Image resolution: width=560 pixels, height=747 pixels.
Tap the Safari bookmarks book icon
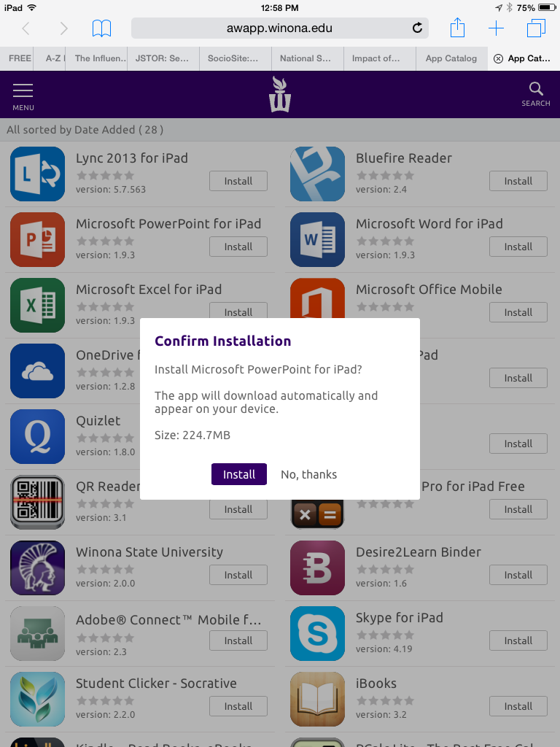click(101, 28)
